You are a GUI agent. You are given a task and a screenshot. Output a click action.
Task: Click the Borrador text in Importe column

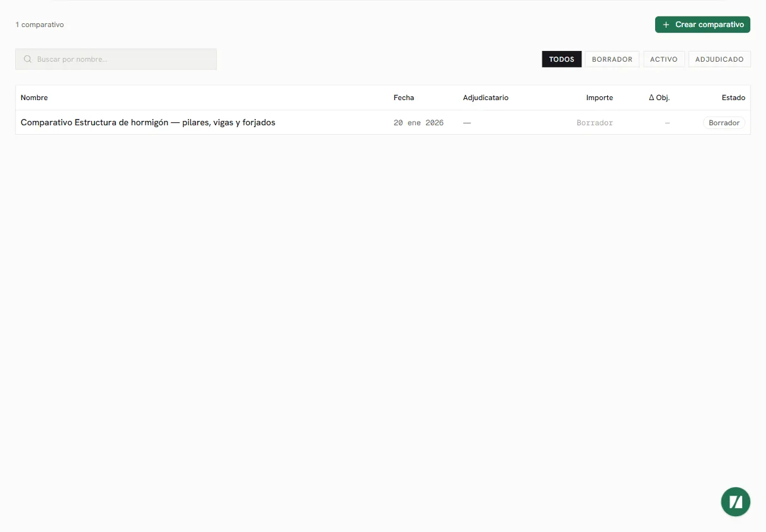point(595,123)
